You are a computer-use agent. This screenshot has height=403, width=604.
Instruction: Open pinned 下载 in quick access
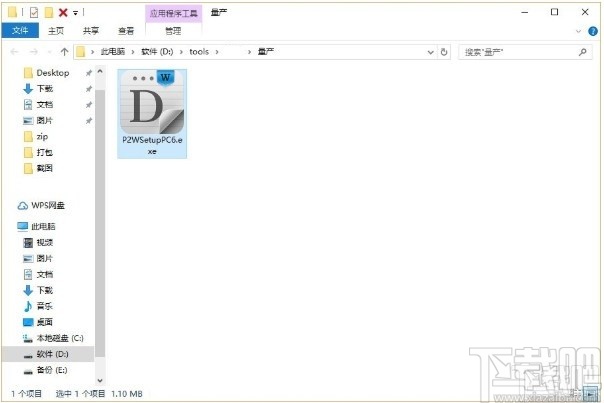pos(45,89)
